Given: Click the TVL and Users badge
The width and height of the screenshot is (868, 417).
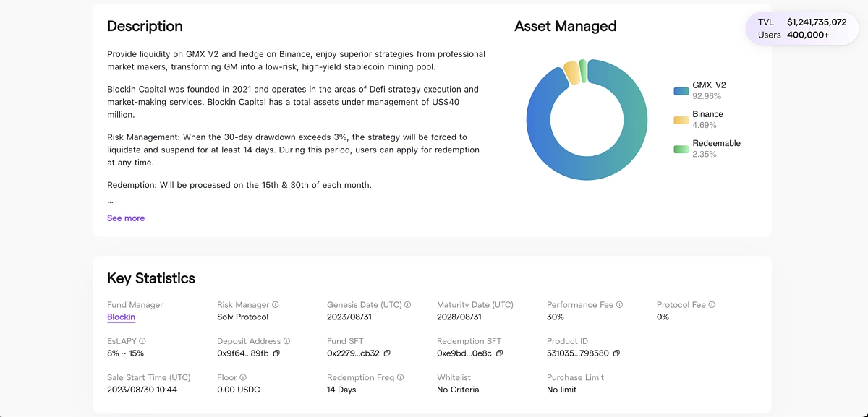Looking at the screenshot, I should 801,28.
